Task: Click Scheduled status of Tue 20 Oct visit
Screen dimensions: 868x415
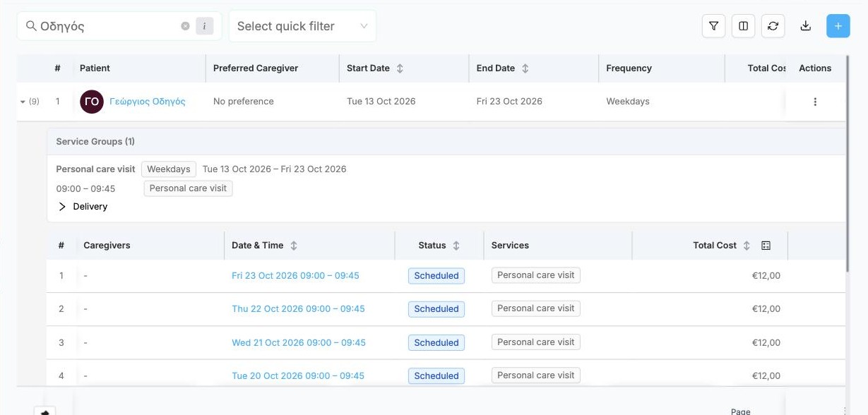Action: (436, 376)
